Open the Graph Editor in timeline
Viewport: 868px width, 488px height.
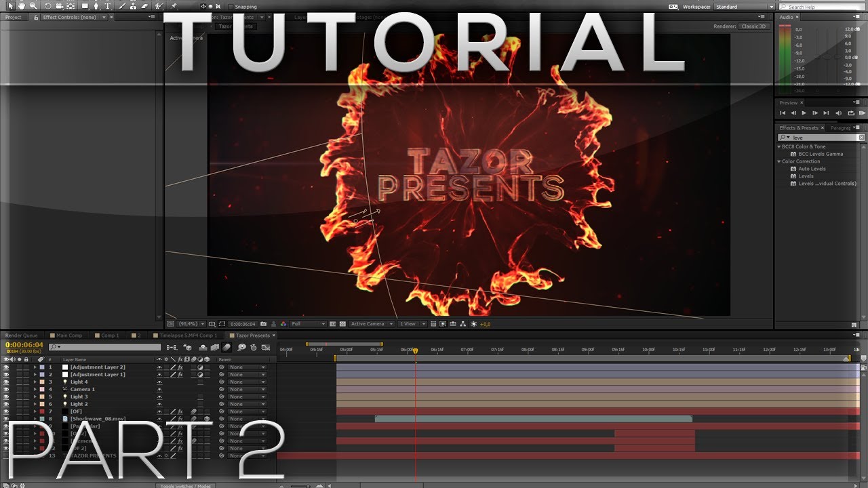[x=265, y=347]
